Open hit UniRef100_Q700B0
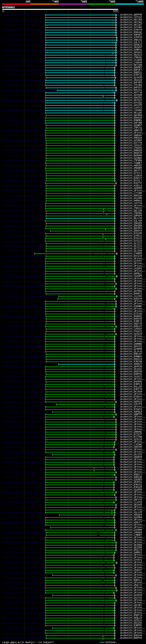 (131, 27)
